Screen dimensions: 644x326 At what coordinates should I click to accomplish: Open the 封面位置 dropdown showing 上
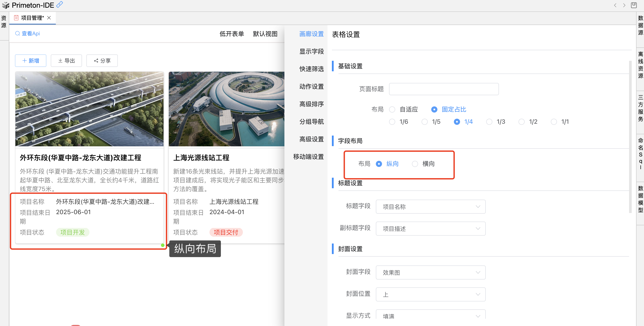pos(430,295)
